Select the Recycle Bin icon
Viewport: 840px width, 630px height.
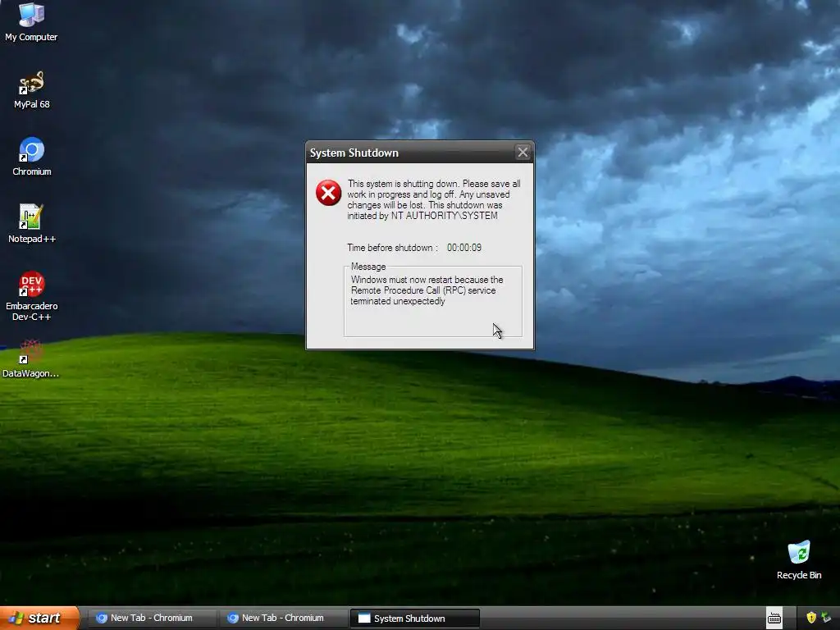pos(799,560)
